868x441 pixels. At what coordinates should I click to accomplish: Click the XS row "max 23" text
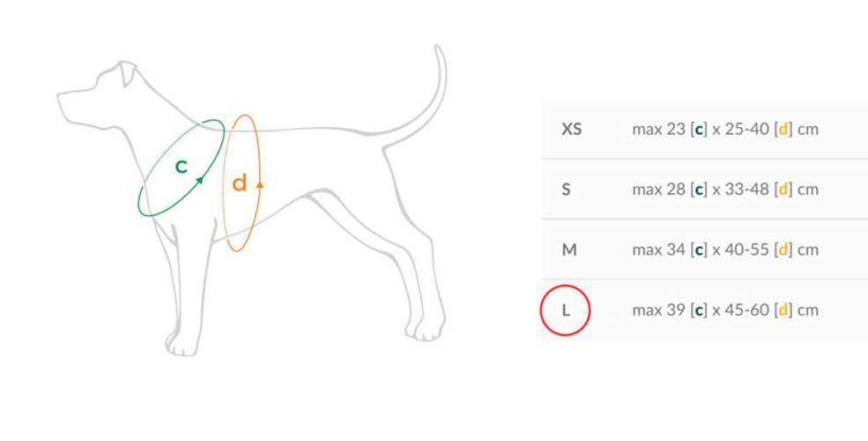[x=658, y=129]
